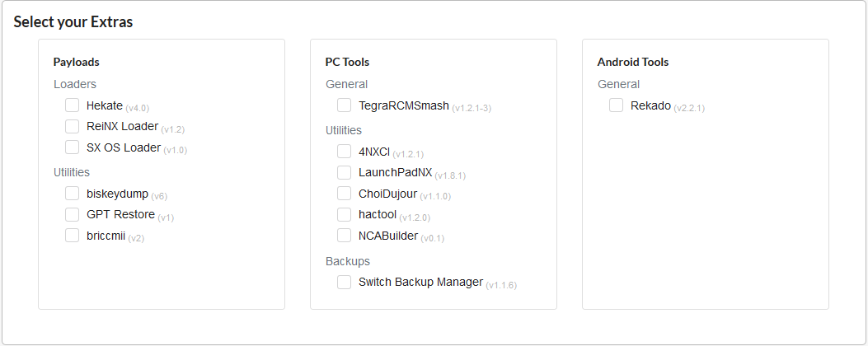The image size is (868, 346).
Task: Toggle the hactool checkbox
Action: tap(345, 214)
